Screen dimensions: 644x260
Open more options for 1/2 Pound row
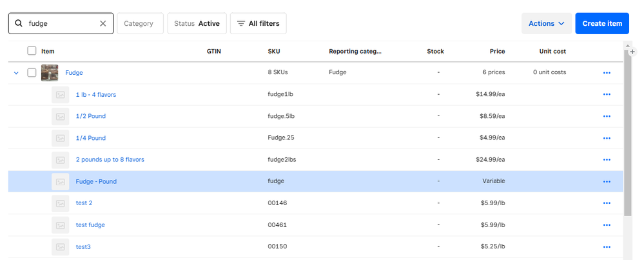click(606, 116)
